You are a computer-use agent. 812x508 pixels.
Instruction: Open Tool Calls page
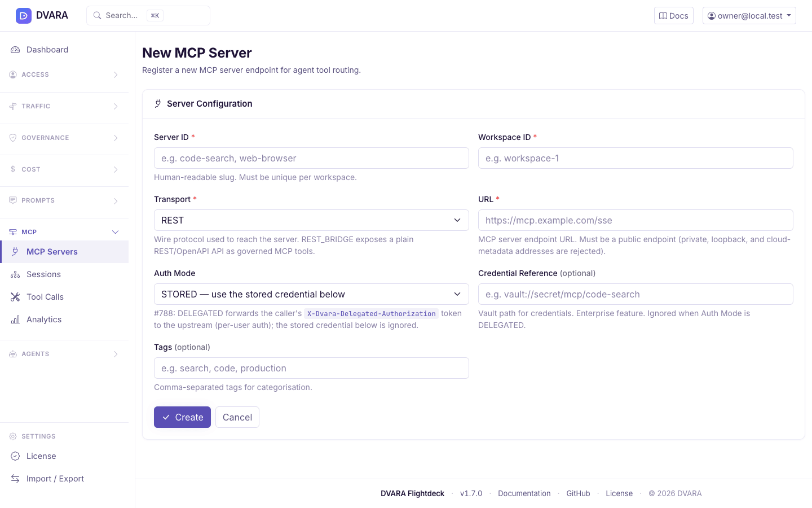(x=64, y=297)
